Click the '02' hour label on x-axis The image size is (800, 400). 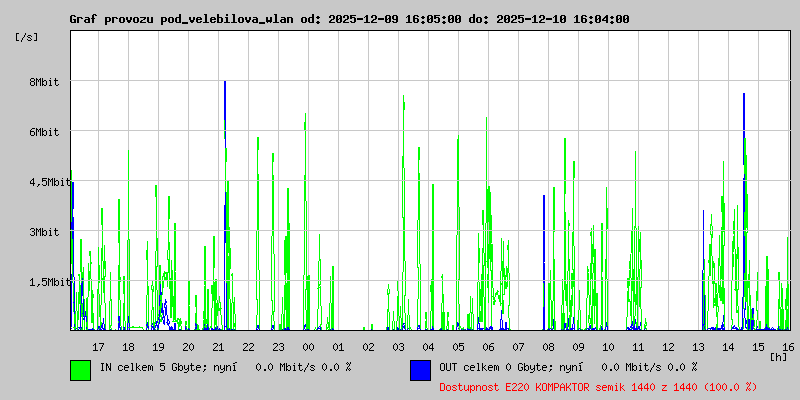(x=368, y=347)
